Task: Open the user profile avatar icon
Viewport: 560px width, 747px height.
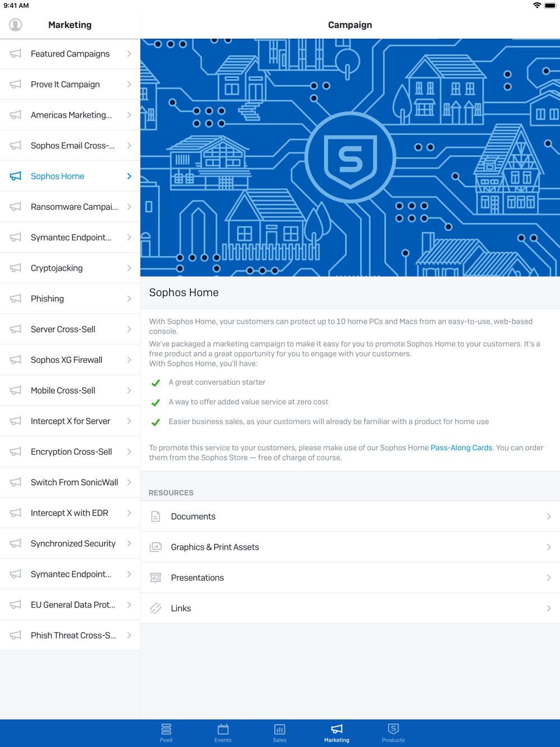Action: (x=16, y=25)
